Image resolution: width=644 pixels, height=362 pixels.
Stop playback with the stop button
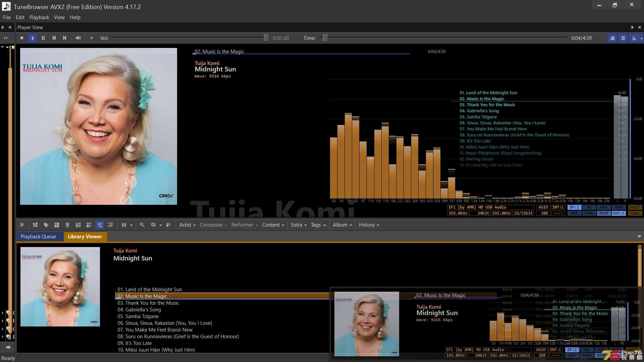[22, 38]
